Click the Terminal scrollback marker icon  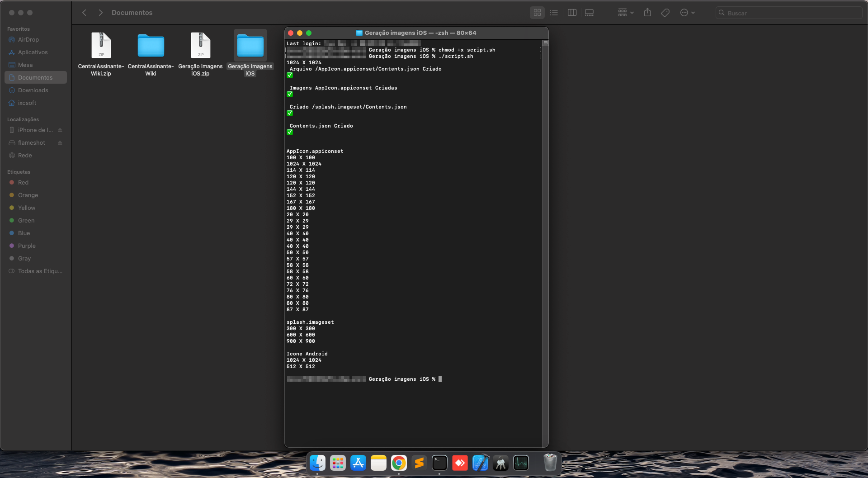(546, 43)
